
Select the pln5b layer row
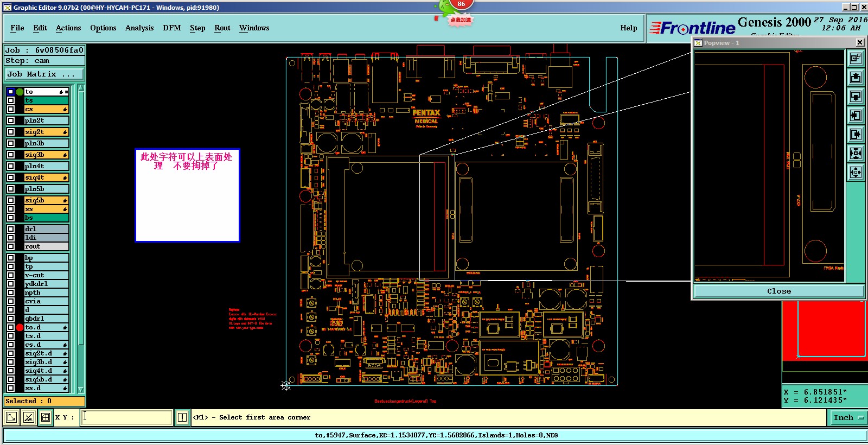(47, 189)
